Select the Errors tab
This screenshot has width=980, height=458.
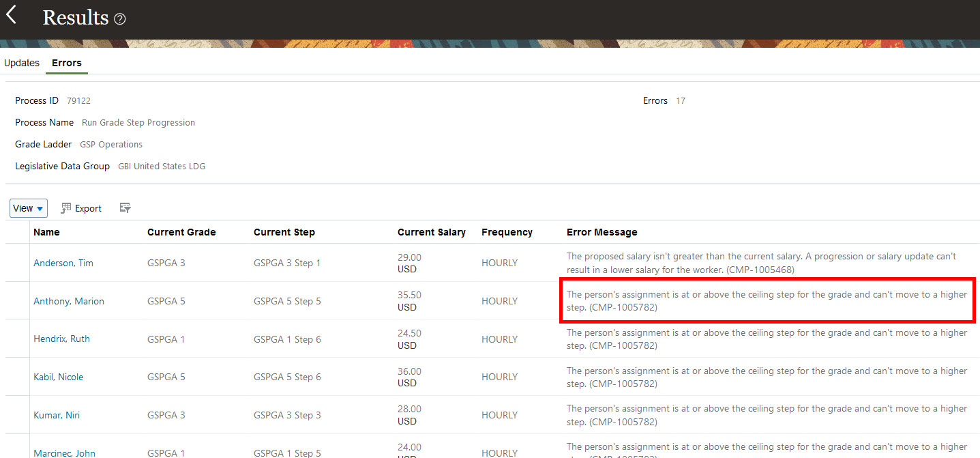click(67, 63)
